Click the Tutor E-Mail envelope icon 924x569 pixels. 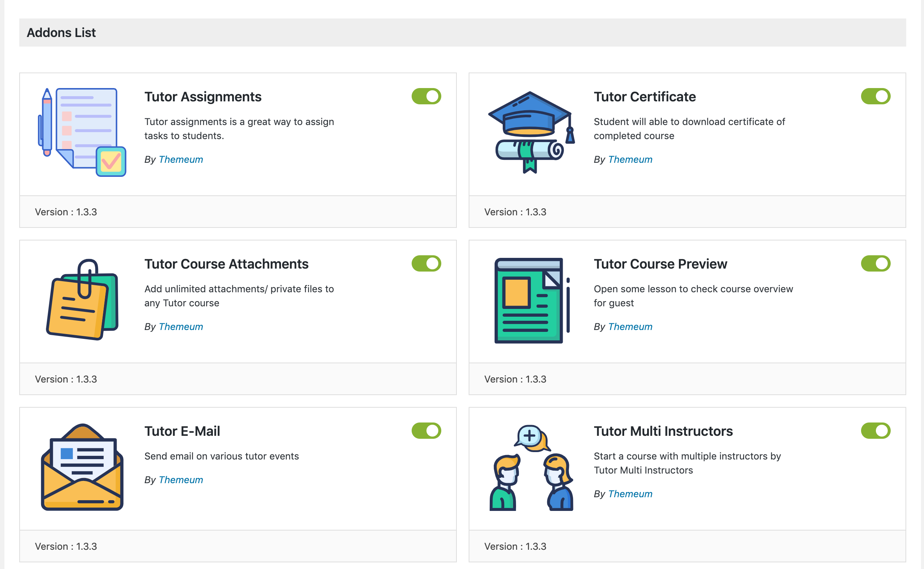[x=82, y=467]
